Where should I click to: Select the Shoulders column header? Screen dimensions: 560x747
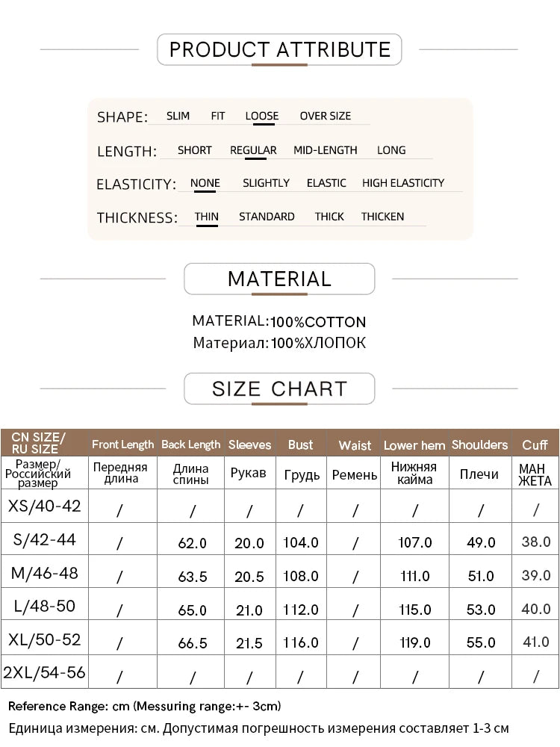(x=479, y=444)
